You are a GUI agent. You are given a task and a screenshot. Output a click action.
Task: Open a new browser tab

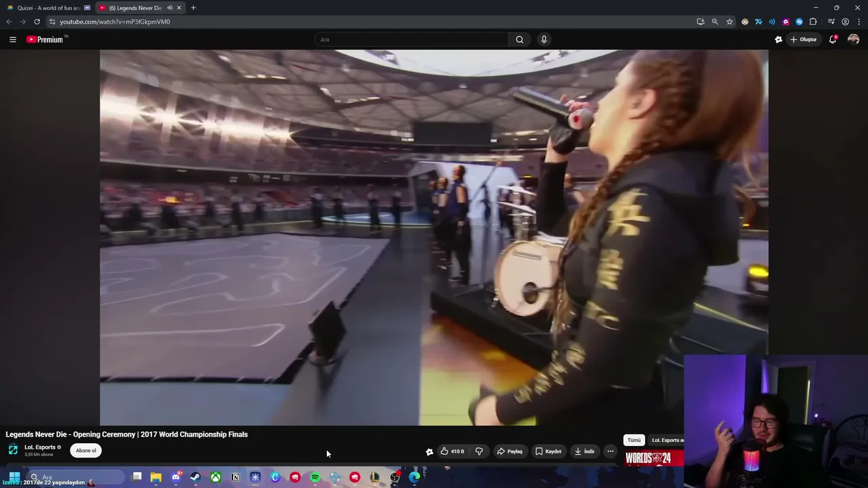[193, 8]
